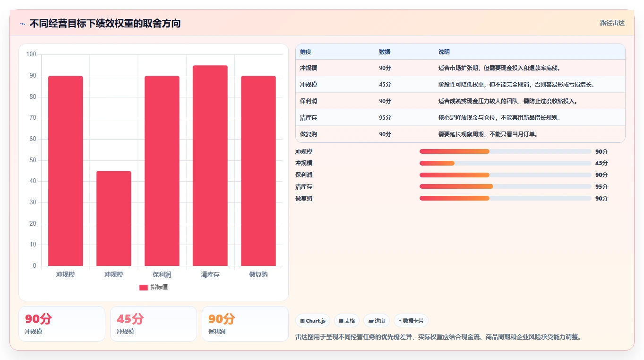Open the red 90分 冲规模 data card
Screen dimensions: 644x360
click(61, 324)
